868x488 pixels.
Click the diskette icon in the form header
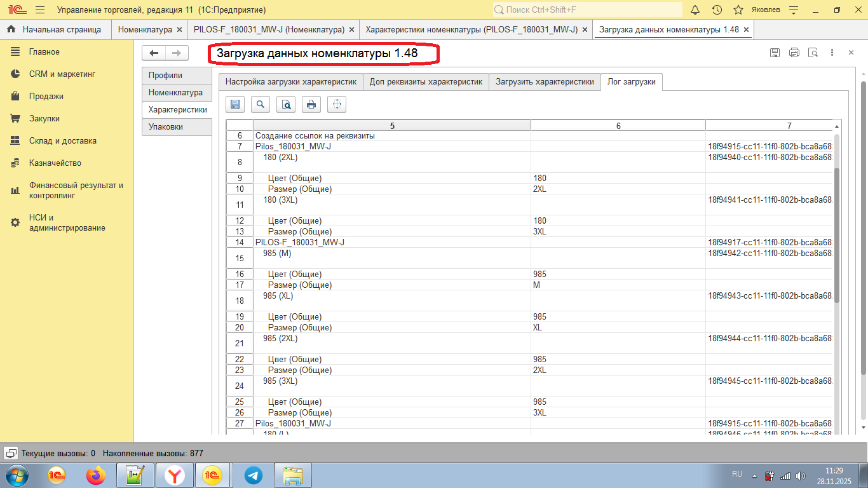pos(775,53)
